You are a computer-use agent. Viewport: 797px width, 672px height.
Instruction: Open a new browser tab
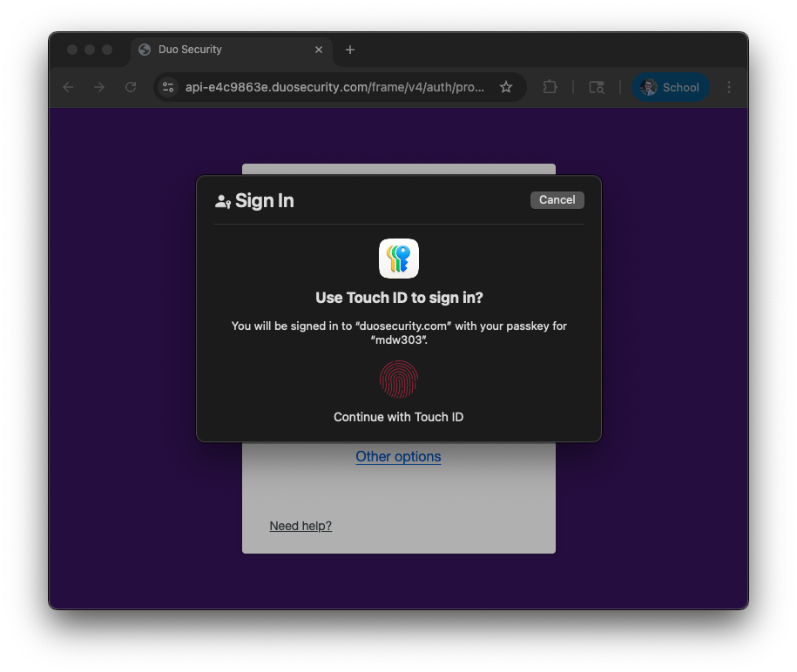[x=350, y=50]
